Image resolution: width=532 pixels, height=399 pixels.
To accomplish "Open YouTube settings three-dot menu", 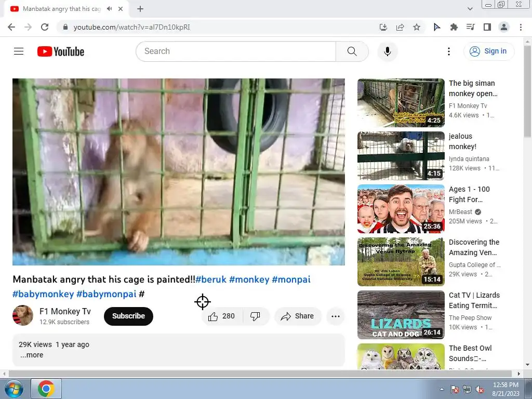I will click(x=448, y=51).
